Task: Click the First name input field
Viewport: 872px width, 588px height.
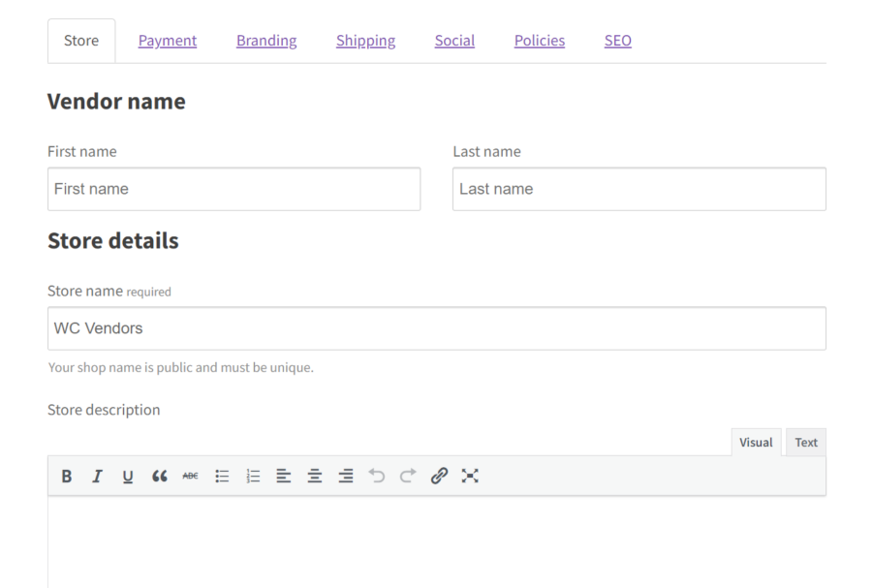Action: point(233,189)
